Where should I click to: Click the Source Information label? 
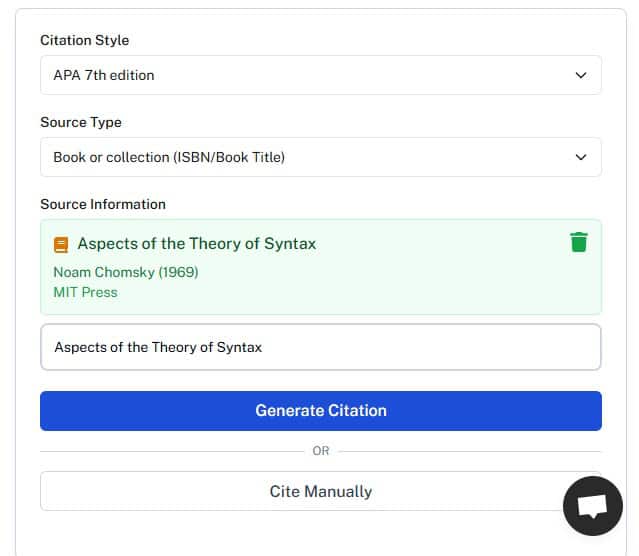pos(102,204)
